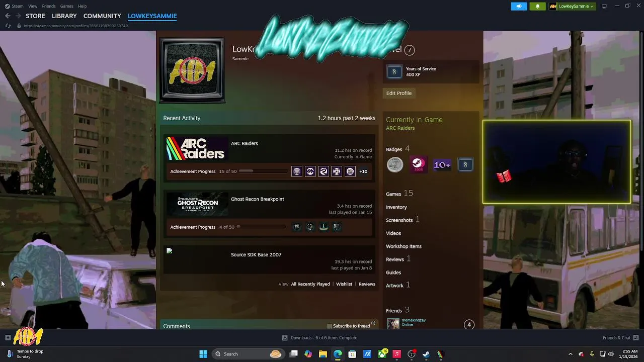The height and width of the screenshot is (362, 644).
Task: Open the Reviews 1 sidebar link
Action: click(398, 259)
